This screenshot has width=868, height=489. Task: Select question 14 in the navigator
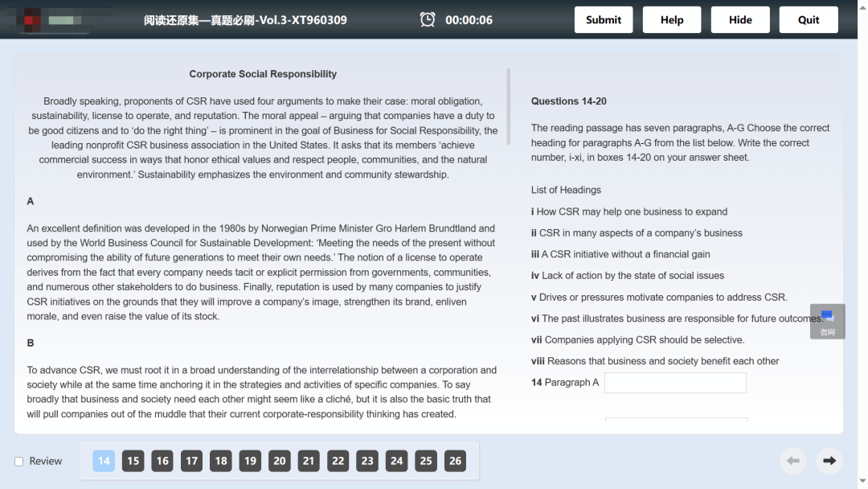point(104,461)
